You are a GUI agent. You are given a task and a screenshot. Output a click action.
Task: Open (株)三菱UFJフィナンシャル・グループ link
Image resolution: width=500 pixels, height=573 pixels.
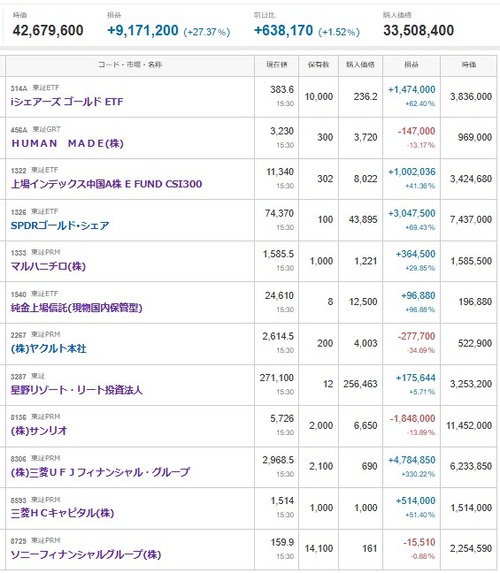point(101,472)
